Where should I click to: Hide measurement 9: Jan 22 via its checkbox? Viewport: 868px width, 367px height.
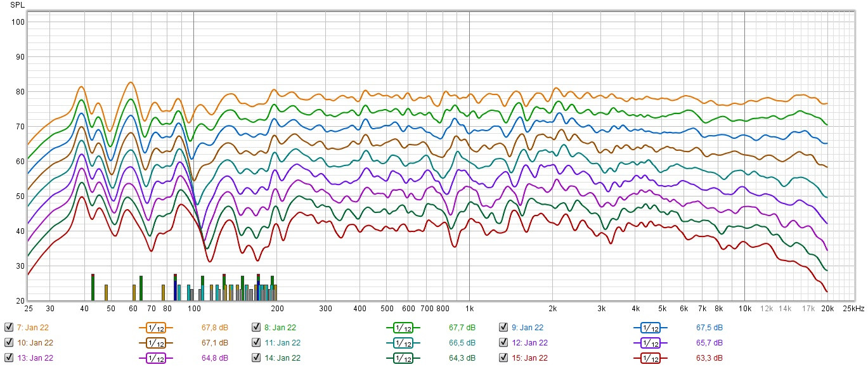(503, 327)
